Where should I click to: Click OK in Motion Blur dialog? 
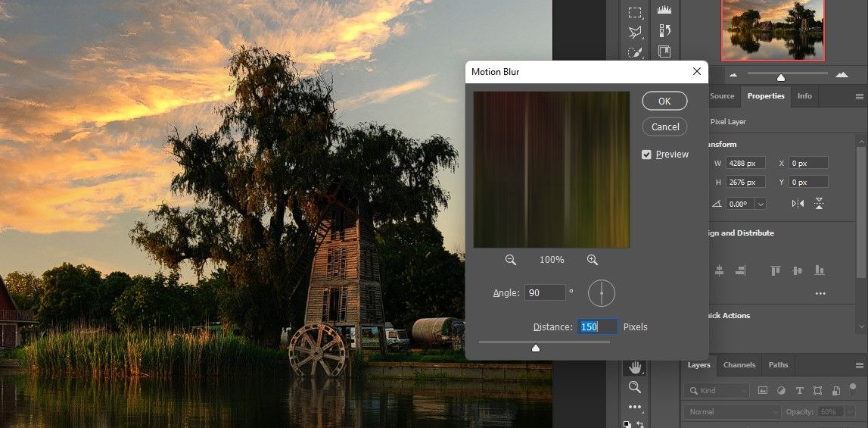click(664, 101)
